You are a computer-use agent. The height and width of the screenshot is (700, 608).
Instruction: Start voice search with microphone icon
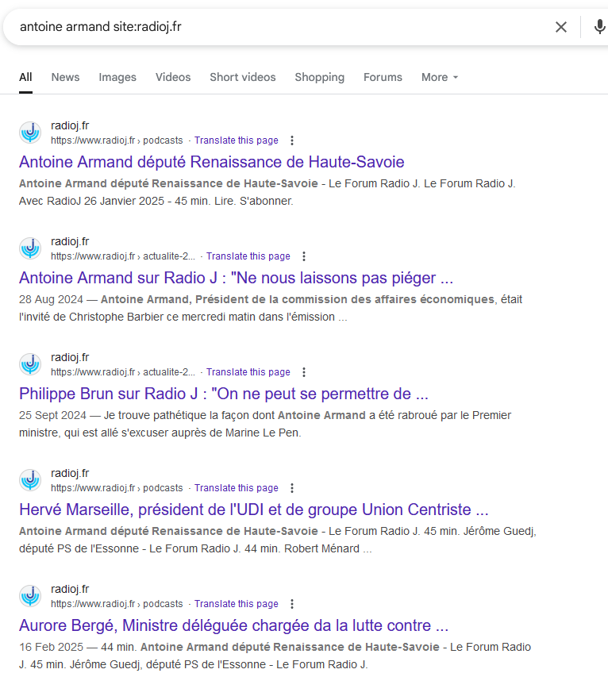click(600, 27)
